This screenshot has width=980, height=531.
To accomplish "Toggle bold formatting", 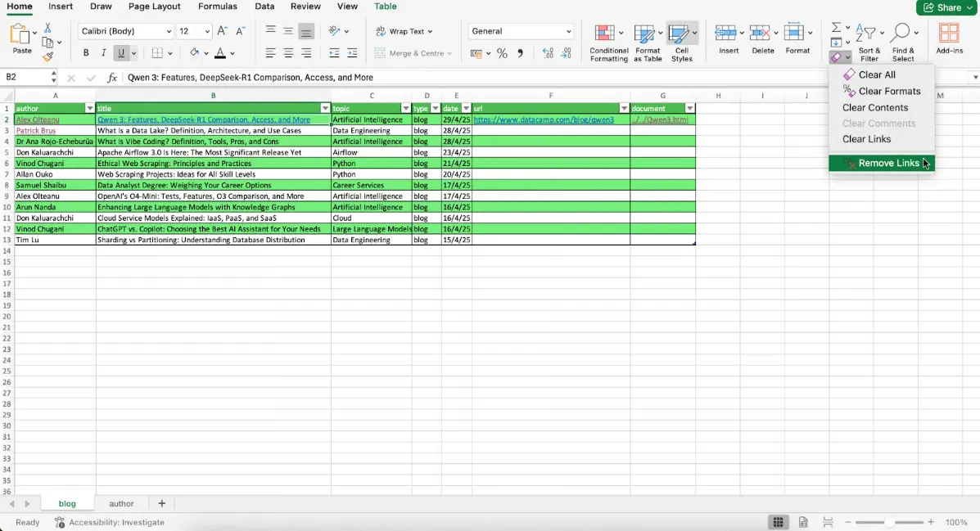I will [x=86, y=53].
